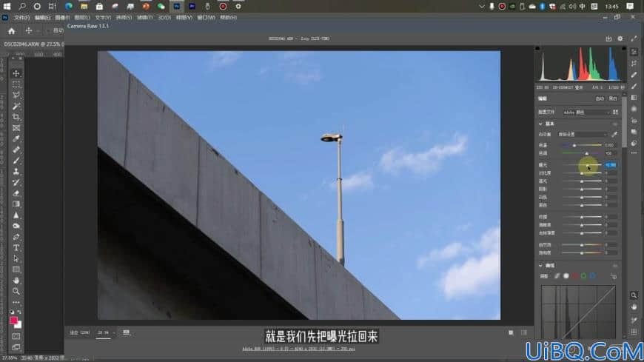Click Camera Raw zoom magnifier icon
This screenshot has width=644, height=362.
coord(634,295)
